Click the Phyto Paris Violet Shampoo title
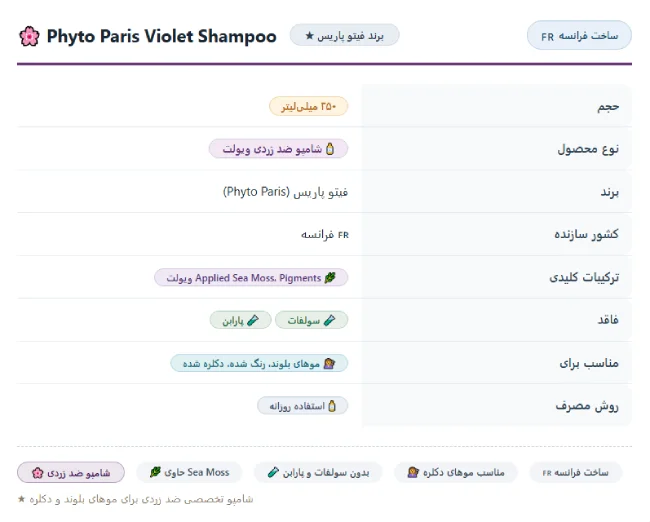The width and height of the screenshot is (650, 522). coord(161,36)
